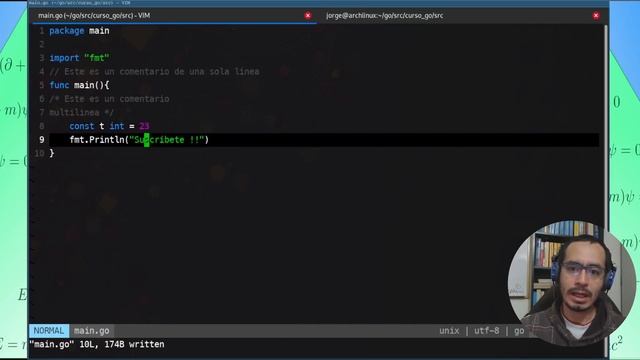Viewport: 640px width, 360px height.
Task: Click the 'int' type on line 8
Action: 117,126
